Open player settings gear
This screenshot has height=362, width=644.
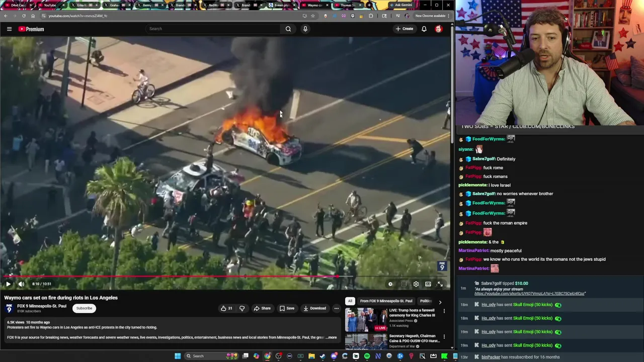(x=416, y=284)
